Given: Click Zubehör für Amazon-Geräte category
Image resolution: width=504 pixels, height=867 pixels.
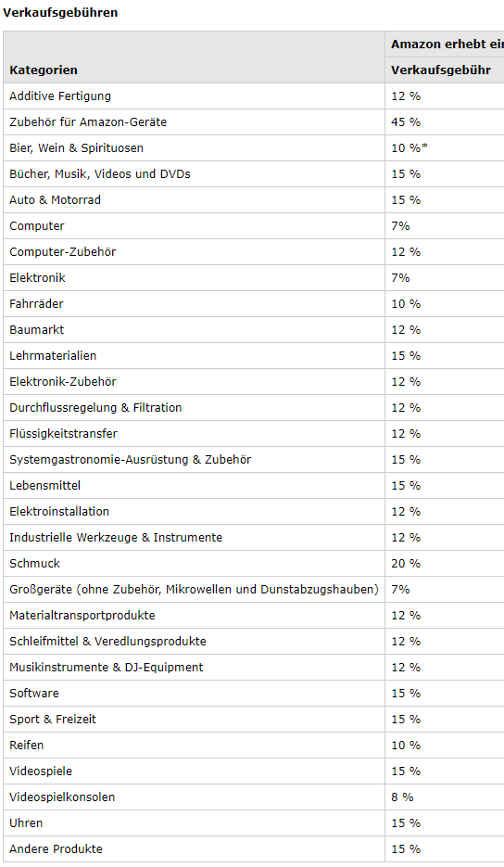Looking at the screenshot, I should [x=88, y=122].
